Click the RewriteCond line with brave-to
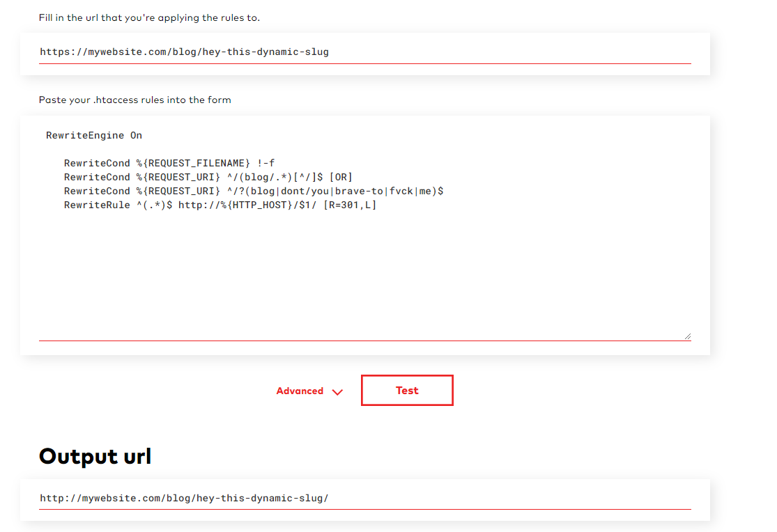The image size is (777, 532). click(x=254, y=191)
